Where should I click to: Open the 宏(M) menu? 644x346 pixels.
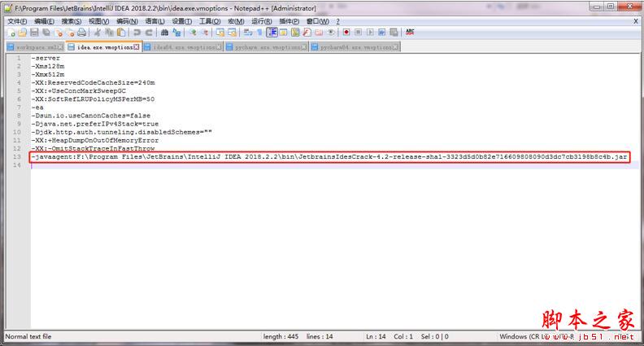coord(236,21)
